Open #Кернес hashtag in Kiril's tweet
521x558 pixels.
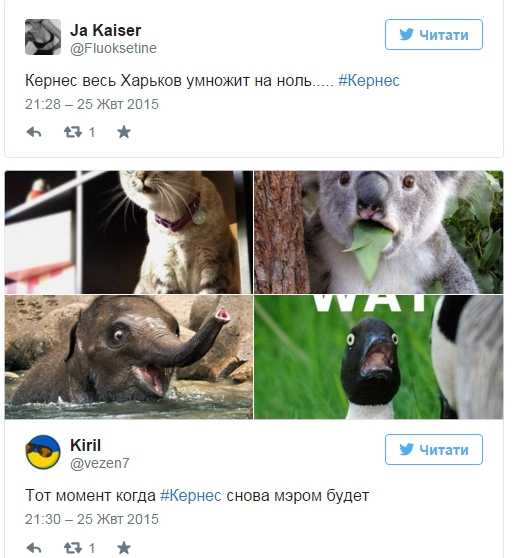pyautogui.click(x=191, y=496)
